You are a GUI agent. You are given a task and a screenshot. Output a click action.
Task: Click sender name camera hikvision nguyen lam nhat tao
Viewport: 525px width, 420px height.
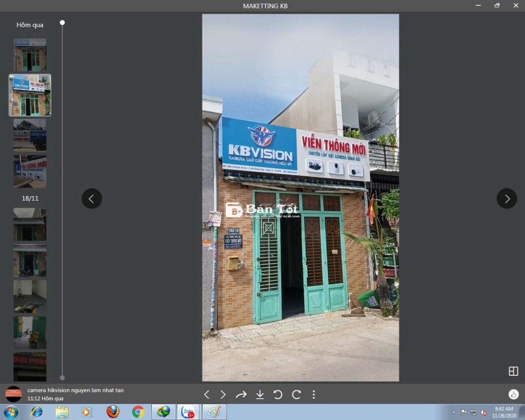tap(75, 390)
